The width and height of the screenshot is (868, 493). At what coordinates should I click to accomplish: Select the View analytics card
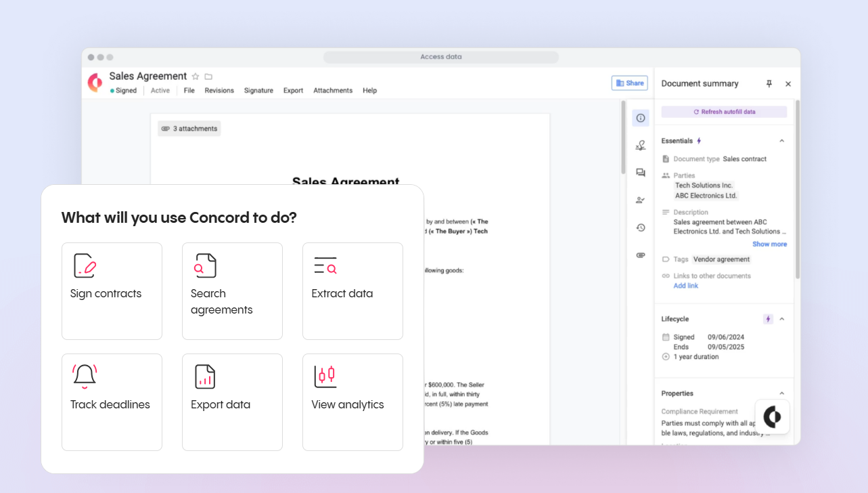click(x=352, y=402)
